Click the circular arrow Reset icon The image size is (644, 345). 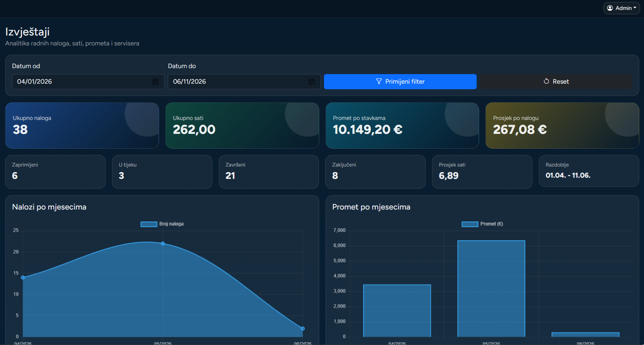(546, 81)
